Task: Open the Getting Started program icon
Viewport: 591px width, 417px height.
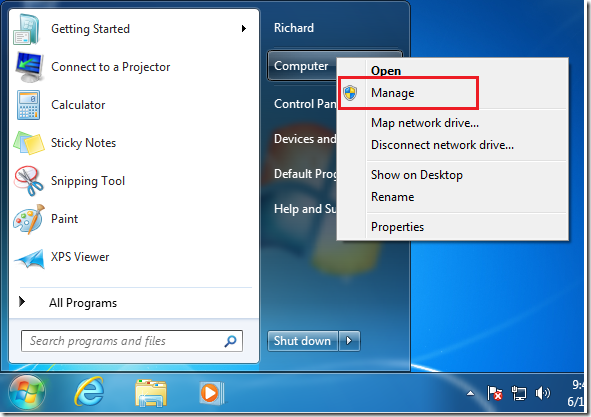Action: [27, 29]
